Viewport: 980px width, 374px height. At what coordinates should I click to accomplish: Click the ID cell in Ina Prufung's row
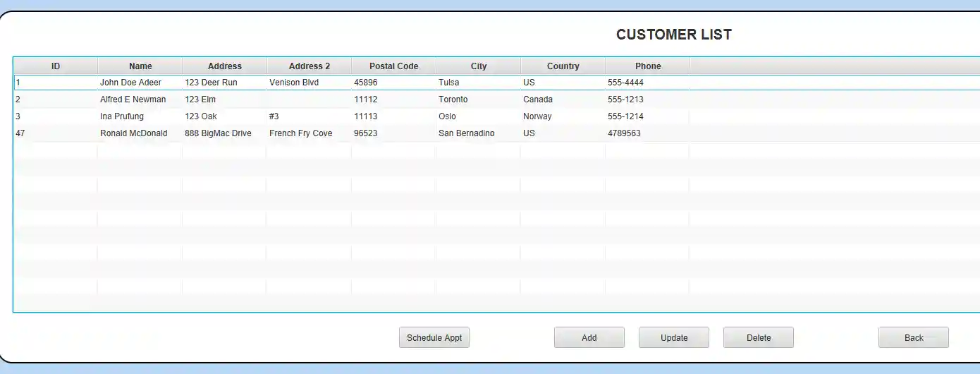[x=56, y=116]
